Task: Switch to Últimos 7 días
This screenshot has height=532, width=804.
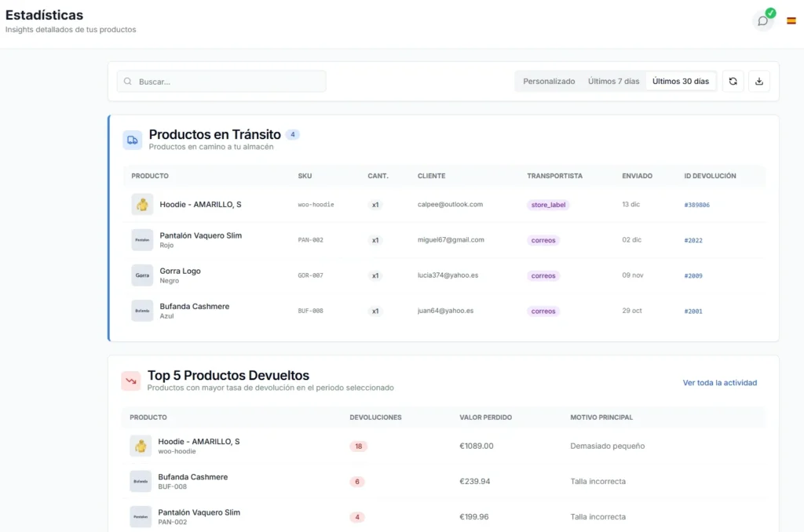Action: [x=613, y=82]
